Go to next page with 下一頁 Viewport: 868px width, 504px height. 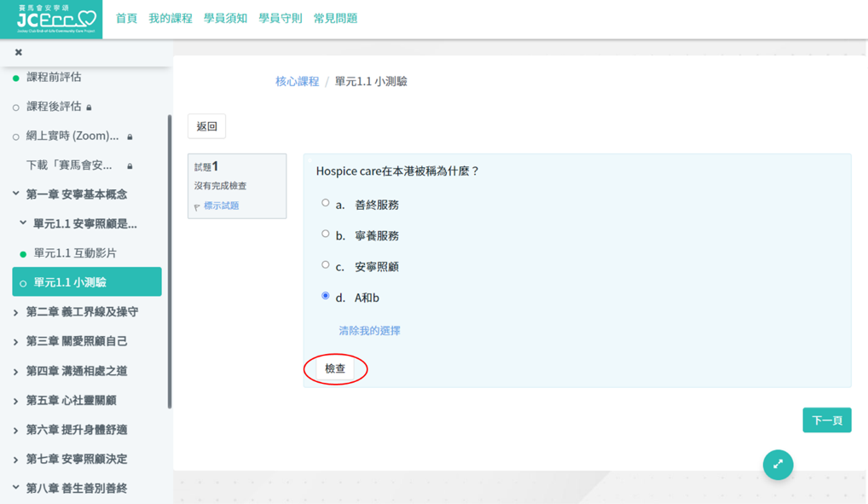point(826,420)
